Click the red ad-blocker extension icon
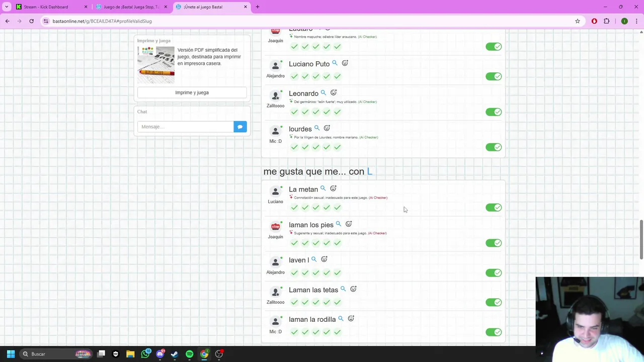Screen dimensions: 644x362 tap(594, 21)
